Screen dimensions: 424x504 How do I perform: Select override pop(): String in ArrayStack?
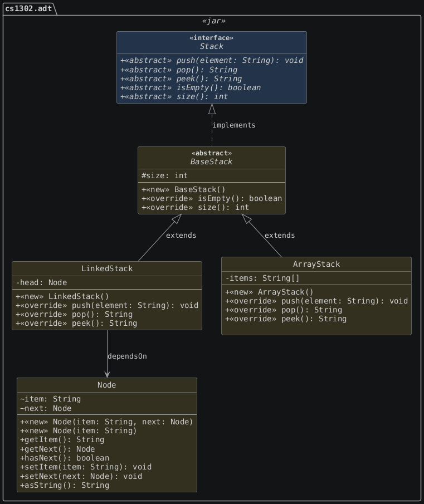284,310
